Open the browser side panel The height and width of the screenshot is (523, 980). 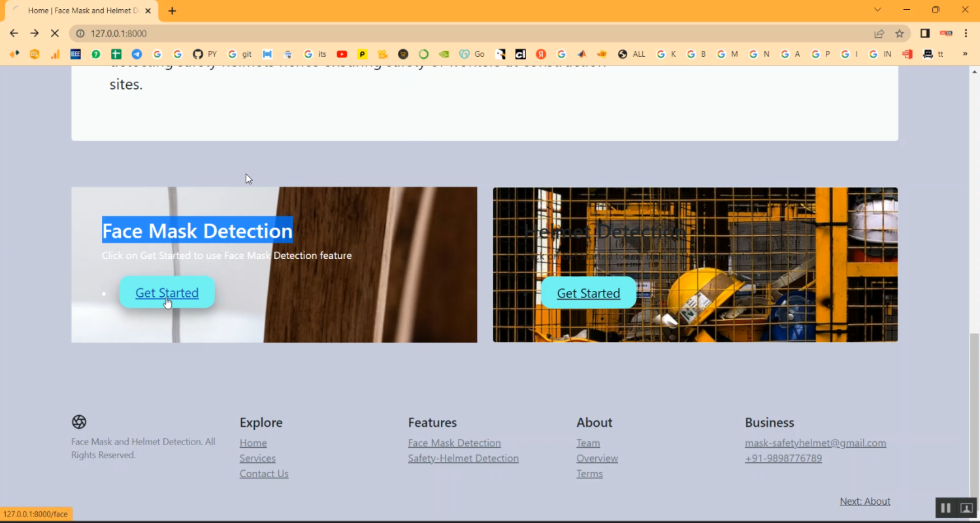pos(925,33)
